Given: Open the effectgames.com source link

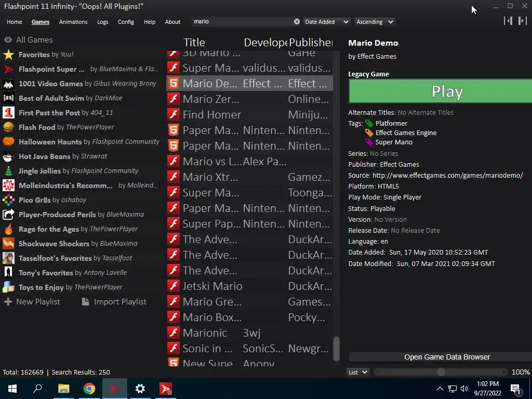Looking at the screenshot, I should (447, 176).
